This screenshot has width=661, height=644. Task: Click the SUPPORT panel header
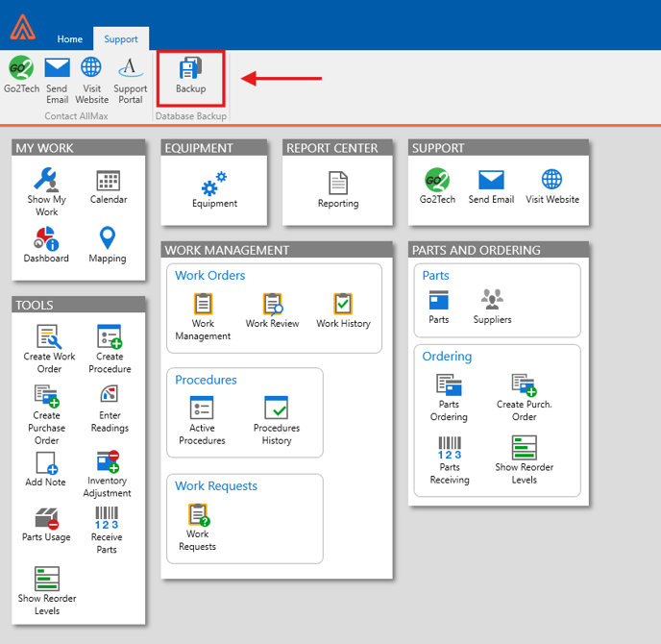point(499,148)
